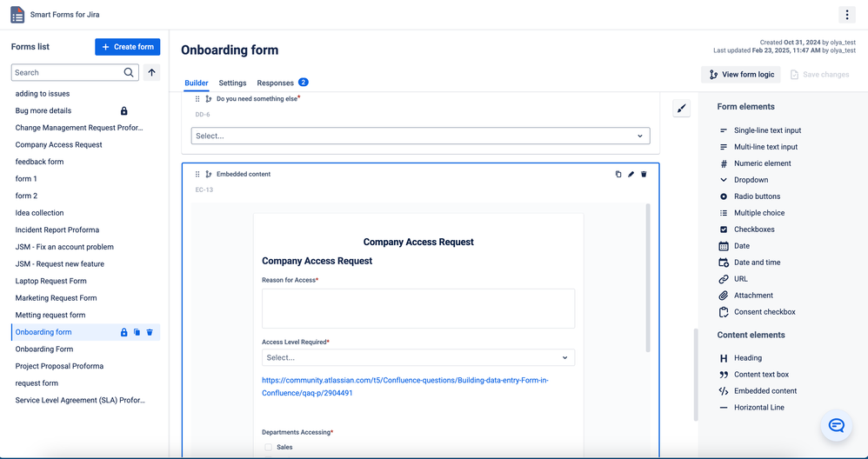Open the adding to issues form
This screenshot has width=868, height=459.
(x=43, y=94)
